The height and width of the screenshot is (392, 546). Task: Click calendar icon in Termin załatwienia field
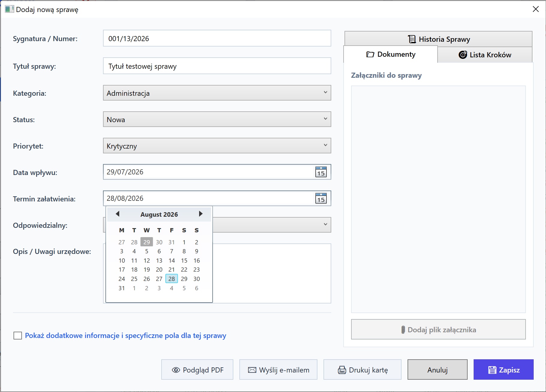click(321, 198)
